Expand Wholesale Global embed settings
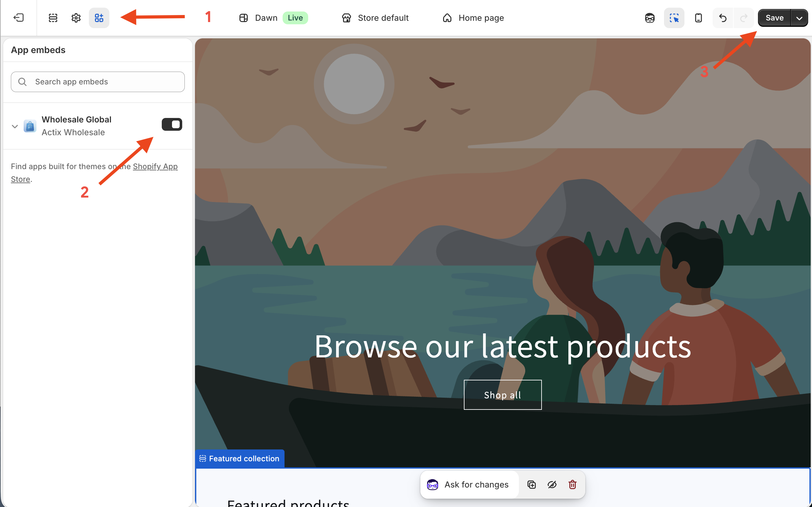Viewport: 812px width, 507px height. click(14, 126)
